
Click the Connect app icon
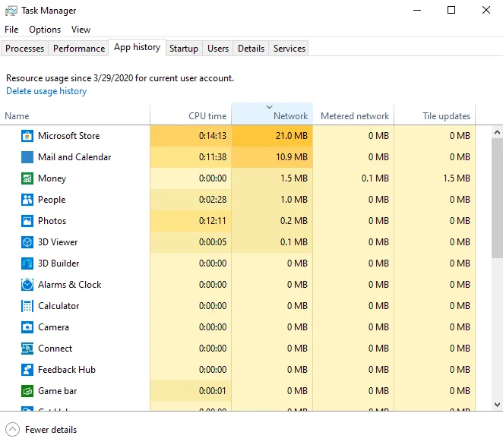tap(27, 349)
